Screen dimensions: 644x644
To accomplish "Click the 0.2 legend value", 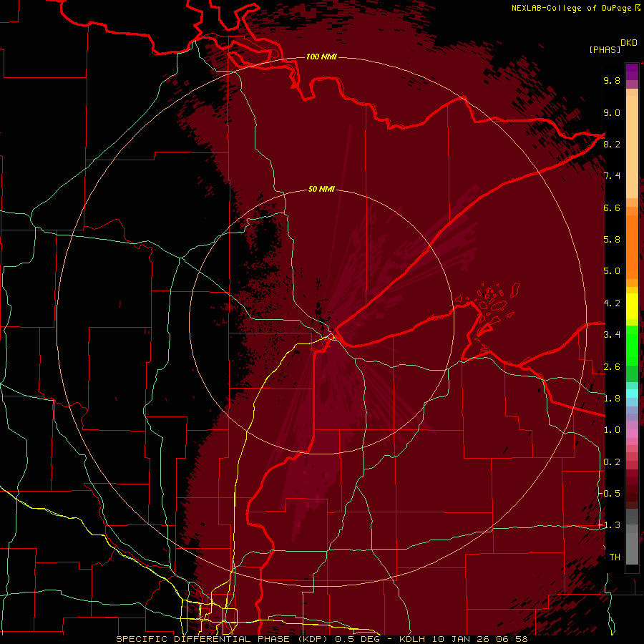I will (x=612, y=462).
